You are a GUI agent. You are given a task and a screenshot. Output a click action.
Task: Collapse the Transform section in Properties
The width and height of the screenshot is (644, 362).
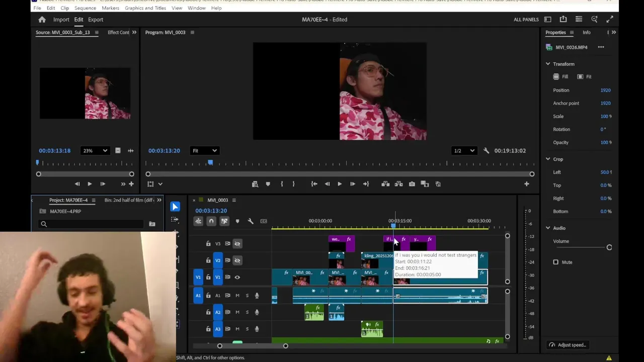coord(548,64)
